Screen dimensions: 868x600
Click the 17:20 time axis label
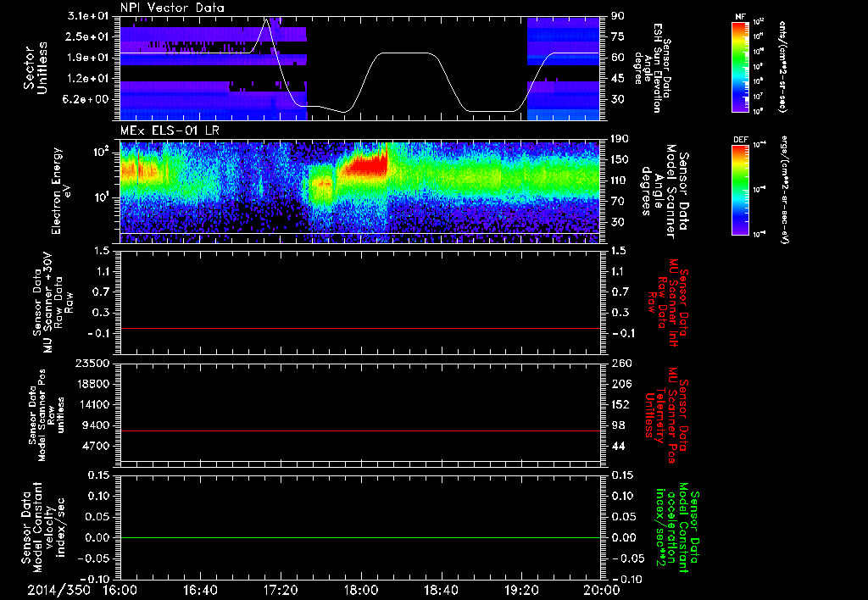click(281, 590)
